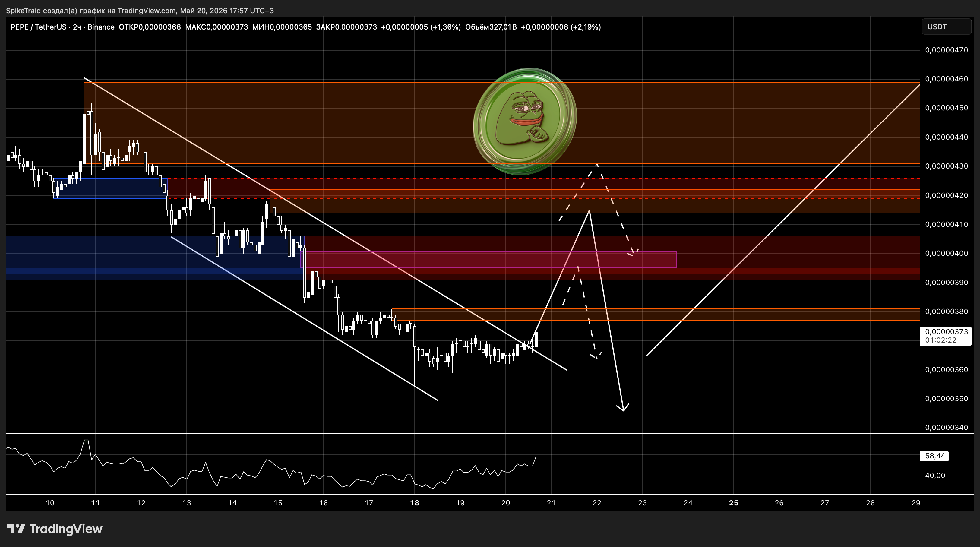This screenshot has width=980, height=547.
Task: Click the volume value Объём327,01B
Action: [x=491, y=27]
